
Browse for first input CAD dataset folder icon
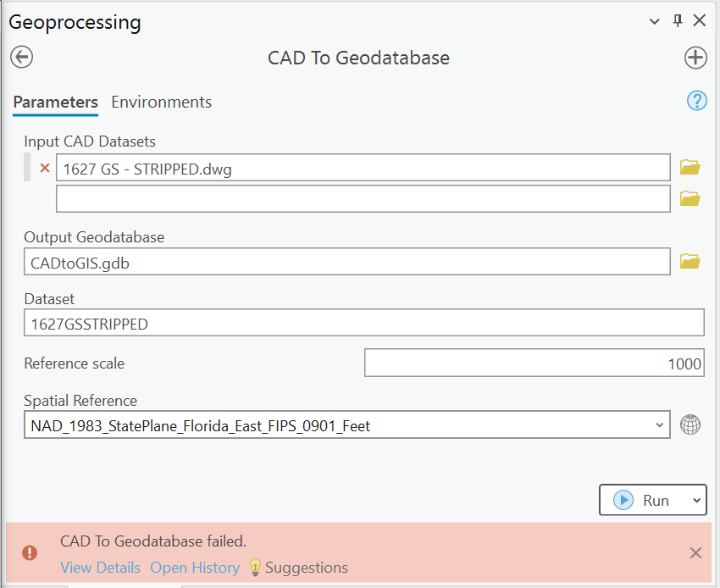pos(690,167)
